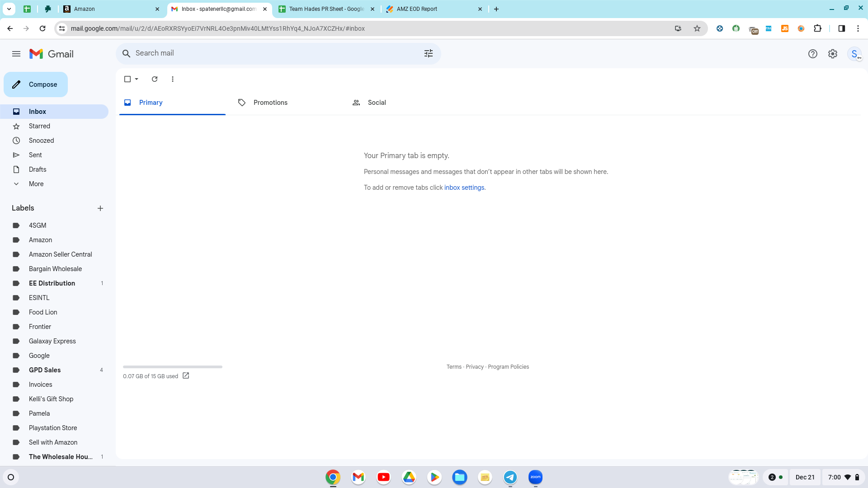Open the Amazon label
Viewport: 868px width, 488px height.
(54, 240)
